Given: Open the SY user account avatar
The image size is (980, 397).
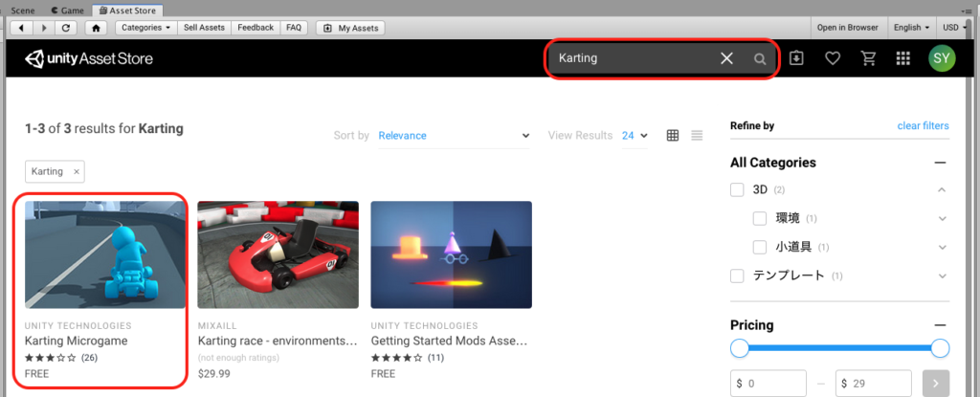Looking at the screenshot, I should 942,59.
